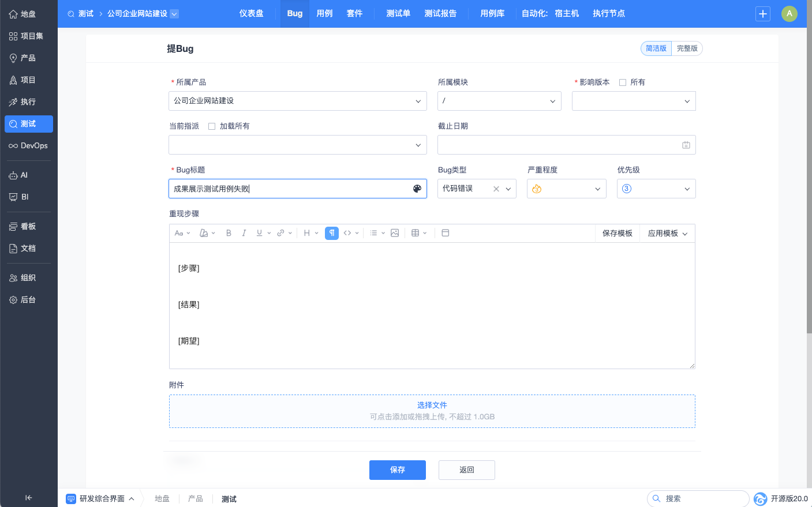Open the 严重程度 dropdown
Viewport: 812px width, 507px height.
pos(566,189)
